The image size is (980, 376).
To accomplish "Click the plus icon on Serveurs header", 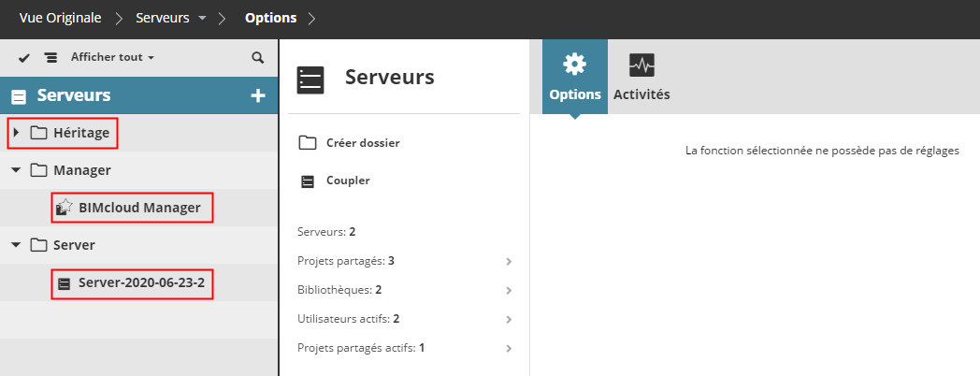I will 258,95.
